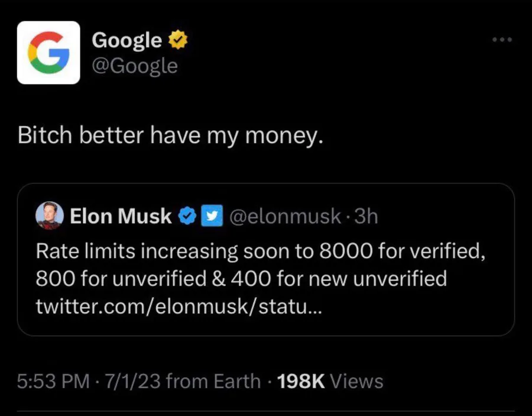Click the Views label beside 198K
Image resolution: width=532 pixels, height=416 pixels.
(356, 381)
